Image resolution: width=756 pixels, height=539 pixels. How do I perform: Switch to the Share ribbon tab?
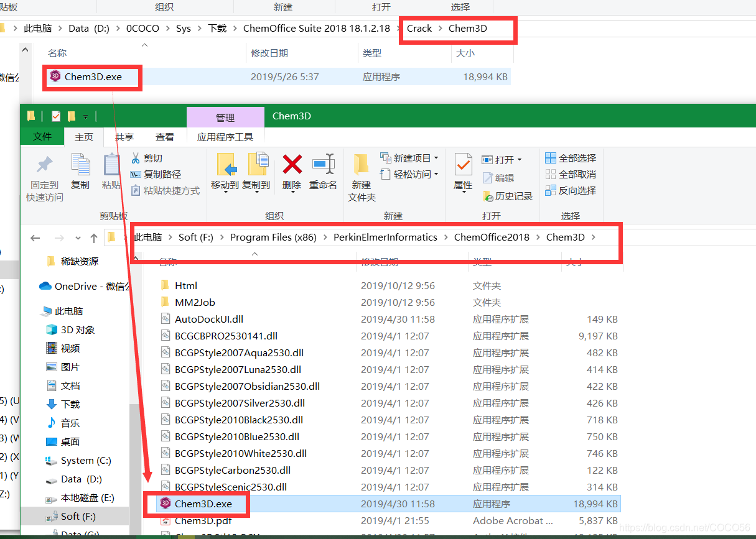(124, 137)
